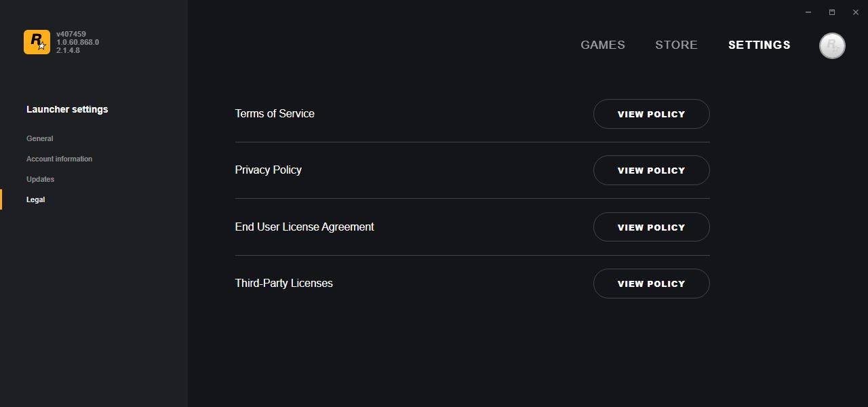Screen dimensions: 868x407
Task: Select Updates in the sidebar
Action: 41,179
